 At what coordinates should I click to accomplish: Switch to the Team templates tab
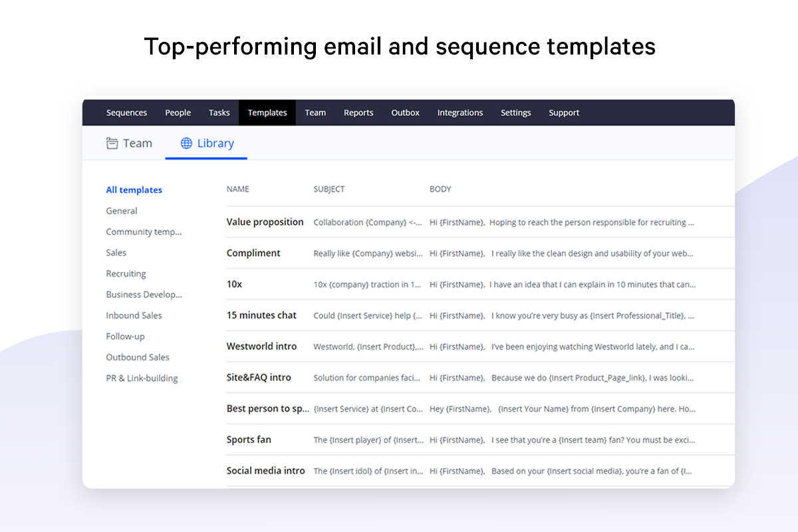coord(137,144)
